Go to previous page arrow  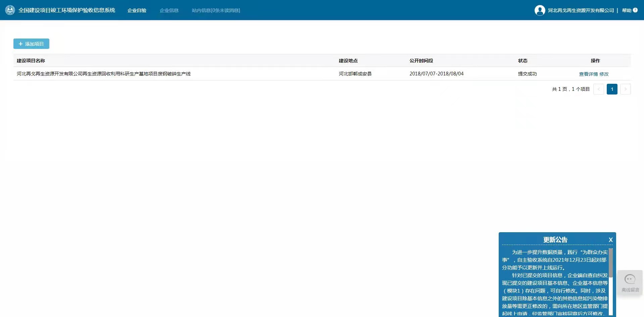tap(599, 89)
